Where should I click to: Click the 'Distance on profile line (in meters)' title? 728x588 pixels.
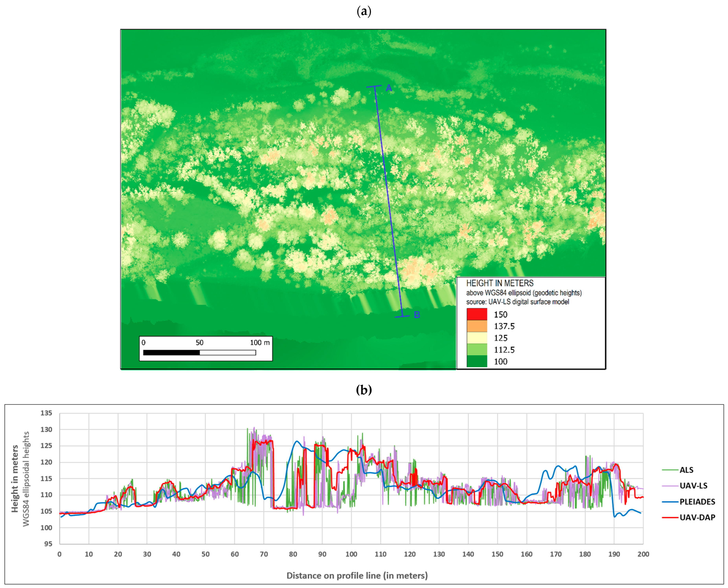(x=357, y=575)
